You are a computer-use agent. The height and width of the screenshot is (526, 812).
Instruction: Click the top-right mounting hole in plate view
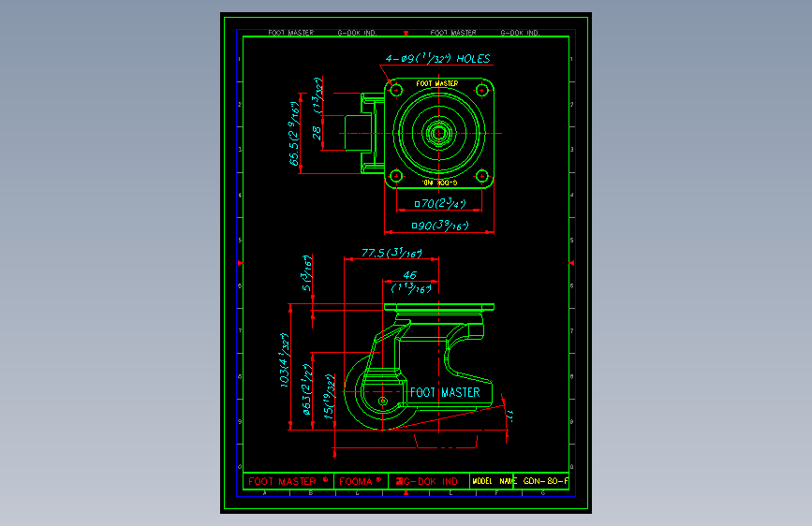coord(482,90)
